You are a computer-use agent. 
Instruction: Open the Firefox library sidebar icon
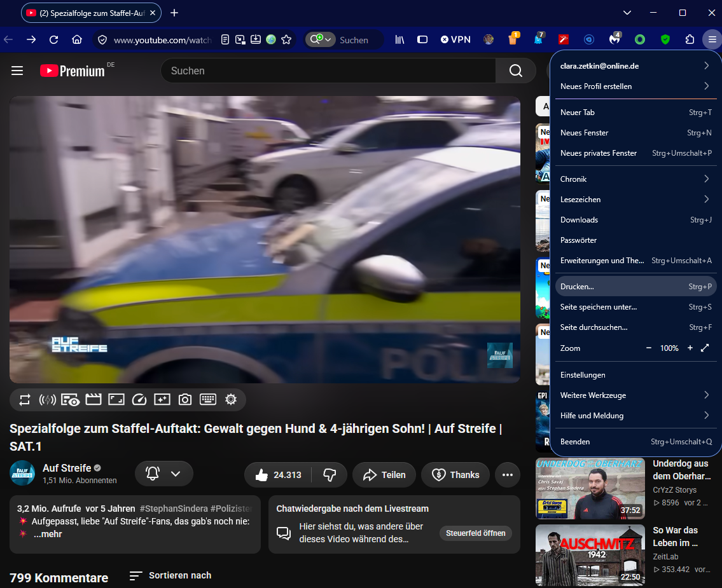coord(399,39)
